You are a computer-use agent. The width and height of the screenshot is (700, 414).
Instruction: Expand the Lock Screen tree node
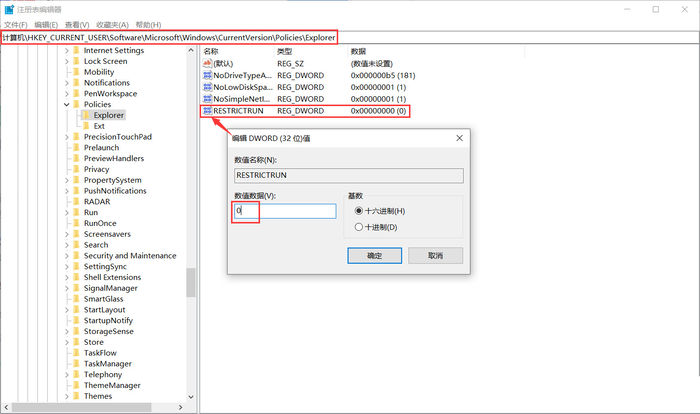tap(67, 61)
